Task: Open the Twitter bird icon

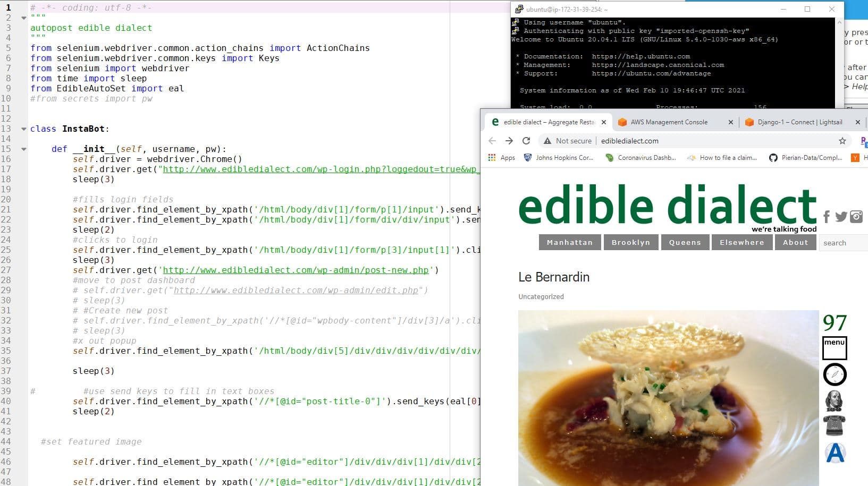Action: tap(841, 217)
